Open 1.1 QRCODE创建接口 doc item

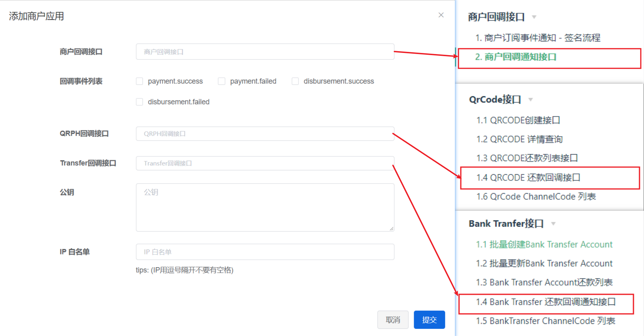[x=518, y=120]
